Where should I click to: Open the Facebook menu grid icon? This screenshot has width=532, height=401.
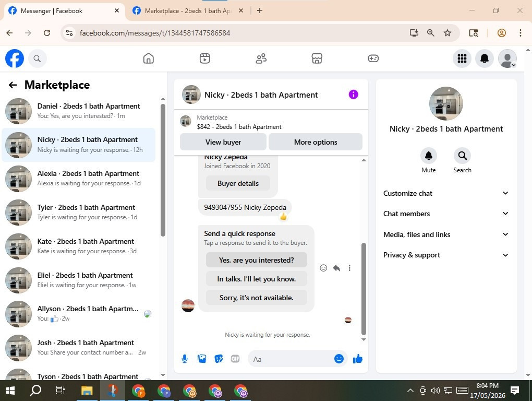pyautogui.click(x=462, y=58)
